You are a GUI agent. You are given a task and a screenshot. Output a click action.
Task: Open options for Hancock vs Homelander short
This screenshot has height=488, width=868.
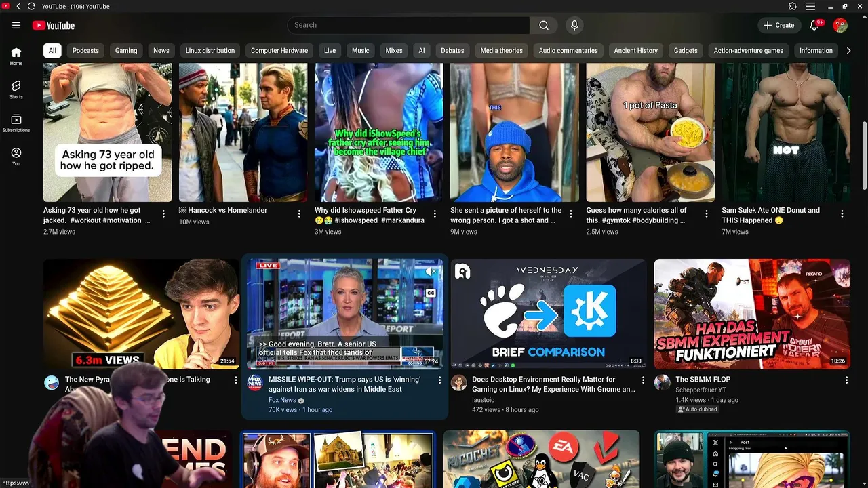[x=299, y=213]
